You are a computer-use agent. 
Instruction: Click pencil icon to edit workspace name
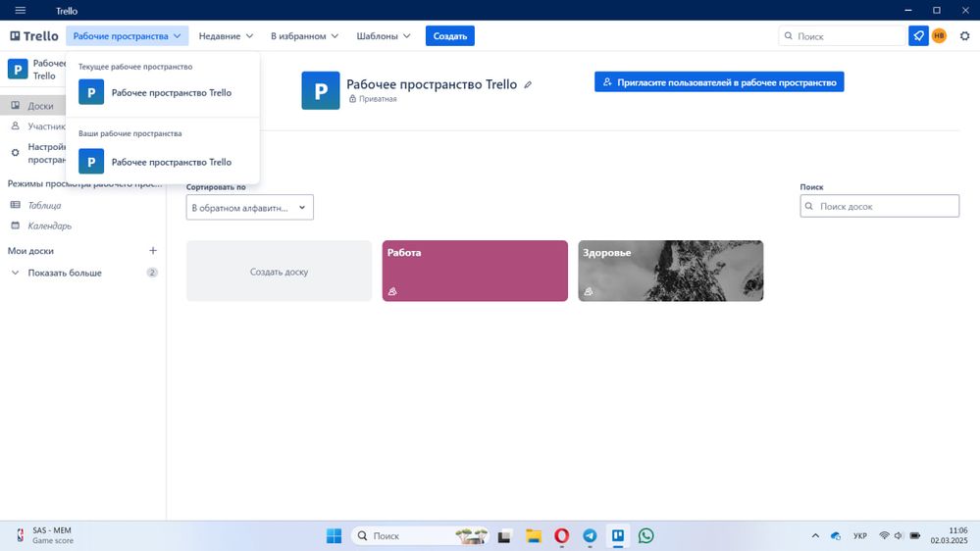pos(528,85)
